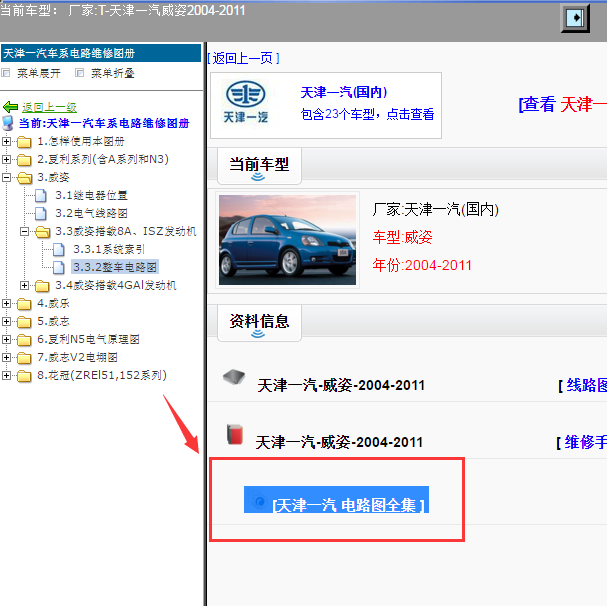Expand the 6.夏利N5电气原理图 node
This screenshot has height=606, width=607.
[x=6, y=340]
